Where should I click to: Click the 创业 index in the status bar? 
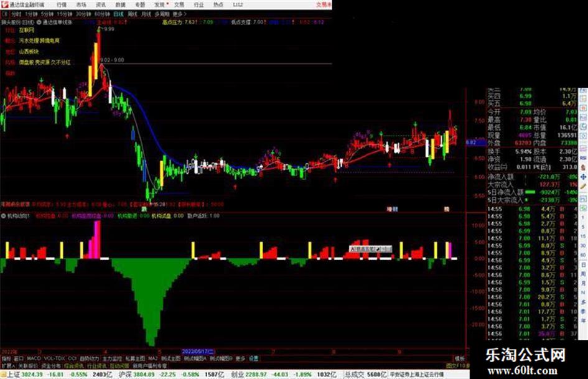(237, 375)
